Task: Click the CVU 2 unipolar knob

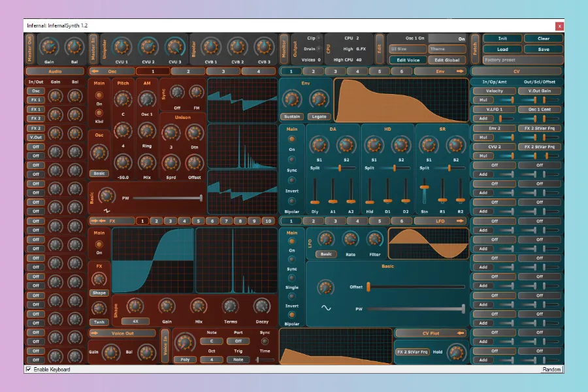Action: pos(148,46)
